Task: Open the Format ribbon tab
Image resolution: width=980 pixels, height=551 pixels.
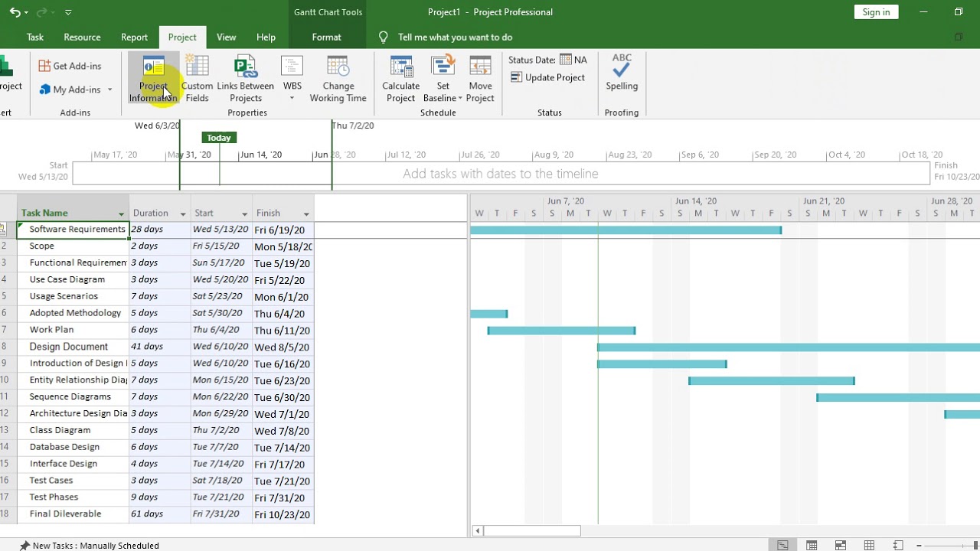Action: [x=326, y=37]
